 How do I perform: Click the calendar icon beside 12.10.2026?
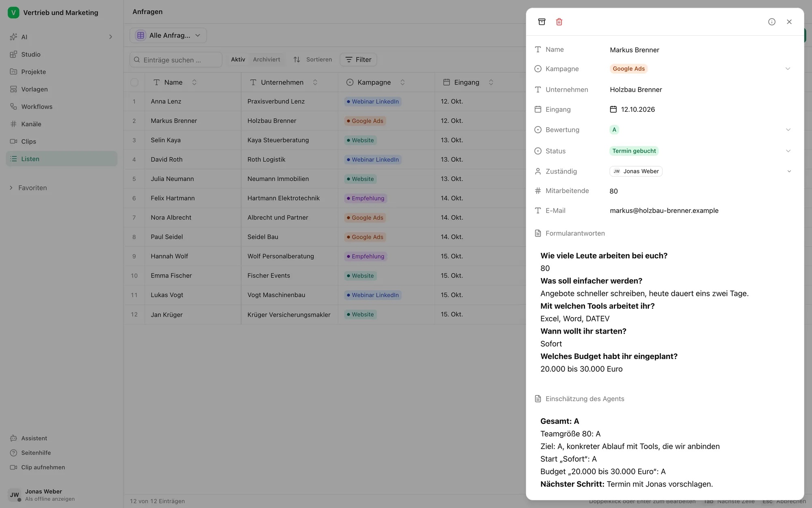click(x=613, y=109)
